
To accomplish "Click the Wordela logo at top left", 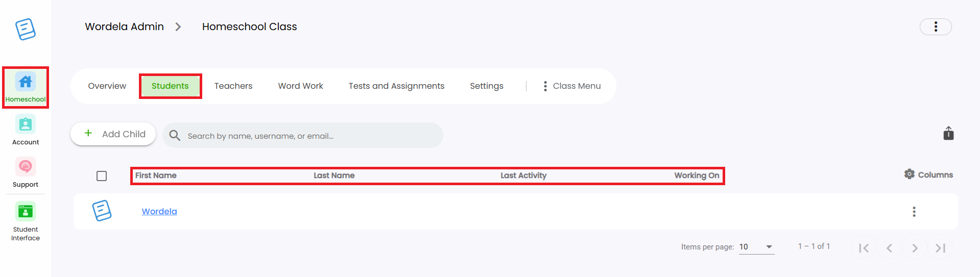I will (26, 29).
